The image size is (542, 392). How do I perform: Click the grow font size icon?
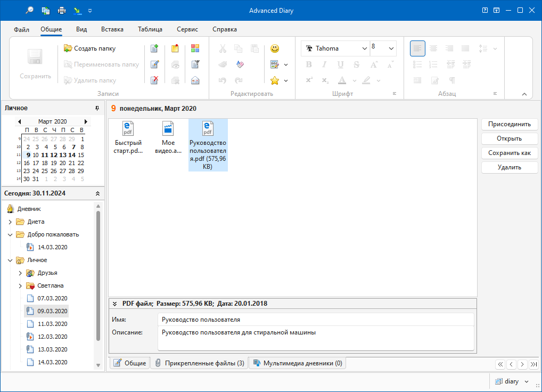pos(374,64)
